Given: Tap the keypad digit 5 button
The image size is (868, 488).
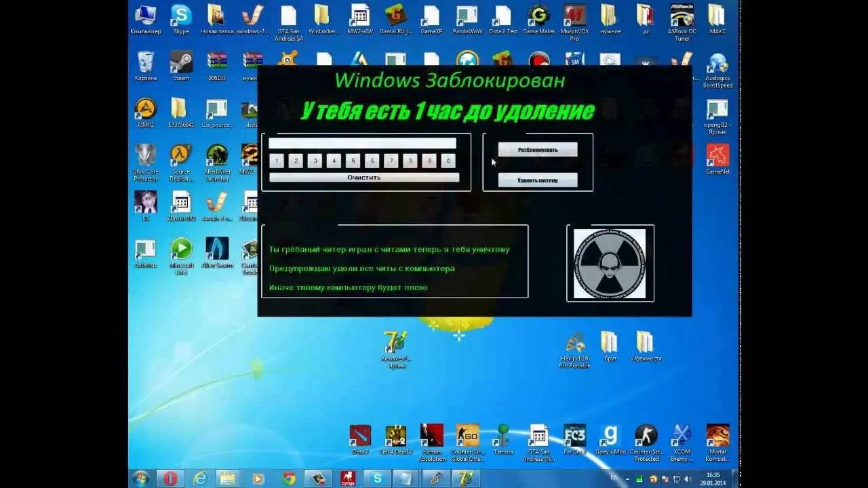Looking at the screenshot, I should [353, 161].
